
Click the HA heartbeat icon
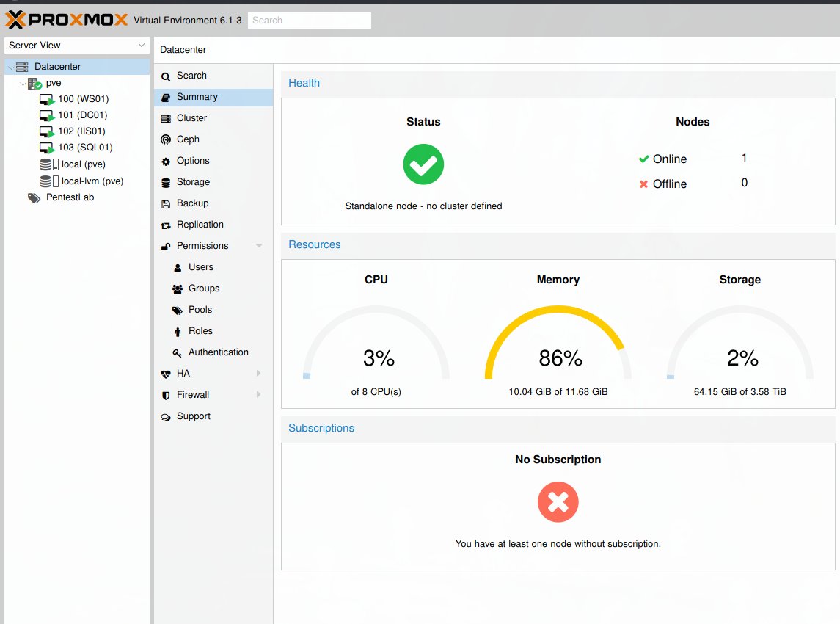coord(166,374)
